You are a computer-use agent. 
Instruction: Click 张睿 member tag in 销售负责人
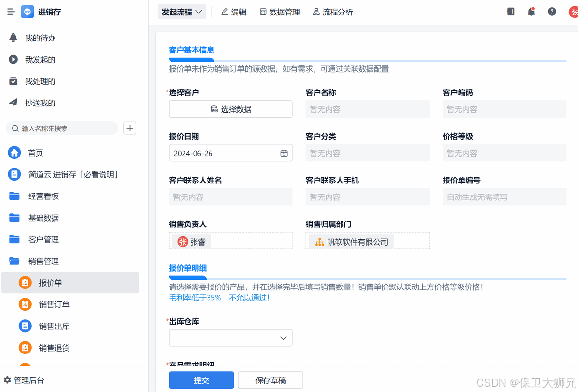[x=192, y=242]
